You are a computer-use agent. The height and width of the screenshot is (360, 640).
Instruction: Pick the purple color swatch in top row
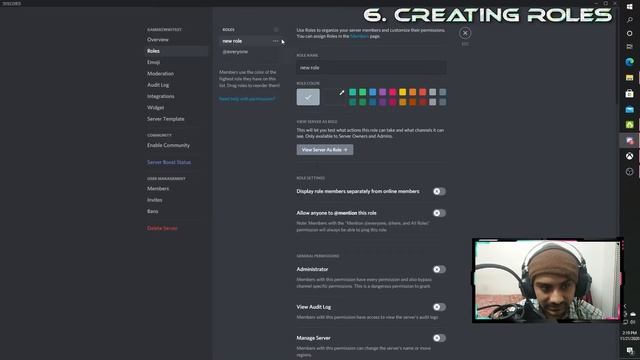tap(382, 92)
